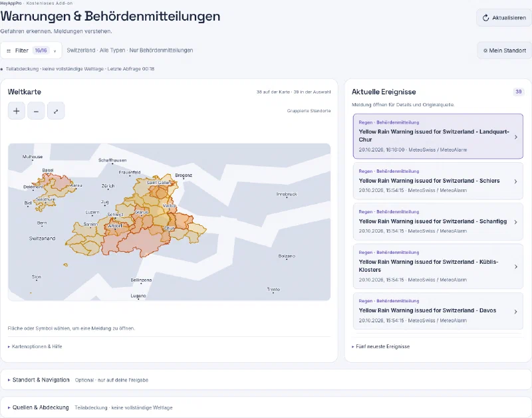This screenshot has width=532, height=418.
Task: Click the Zürich label on the map
Action: [x=108, y=186]
